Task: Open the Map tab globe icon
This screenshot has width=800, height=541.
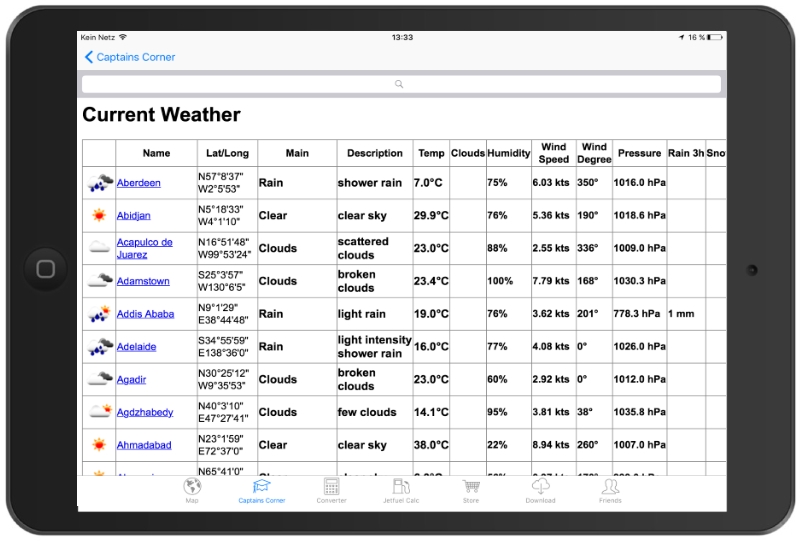Action: pyautogui.click(x=192, y=487)
